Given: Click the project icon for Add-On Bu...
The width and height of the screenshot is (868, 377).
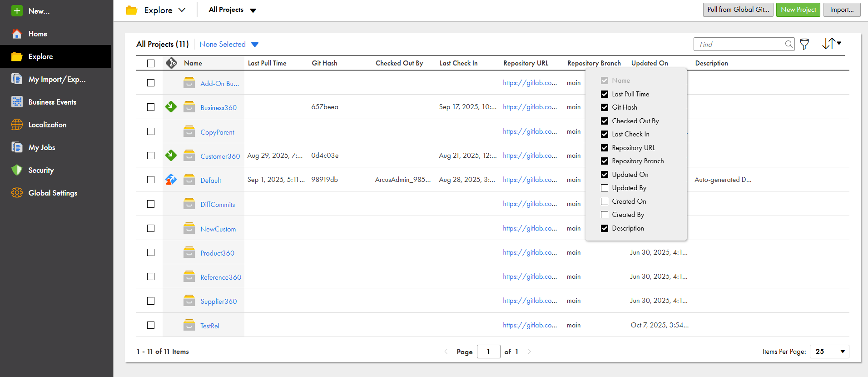Looking at the screenshot, I should (189, 83).
